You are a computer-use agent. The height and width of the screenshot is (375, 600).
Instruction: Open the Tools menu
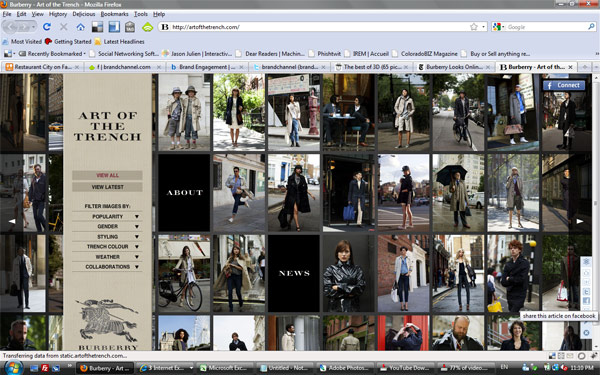[x=140, y=14]
